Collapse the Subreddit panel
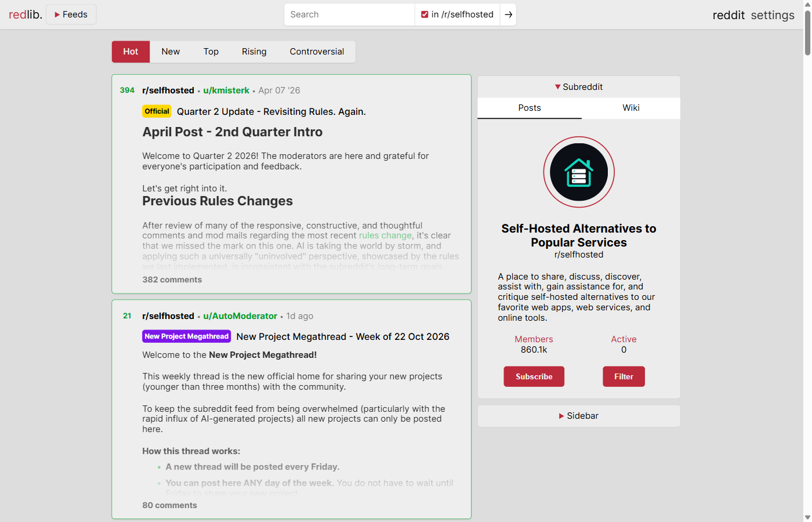The height and width of the screenshot is (522, 812). (579, 87)
